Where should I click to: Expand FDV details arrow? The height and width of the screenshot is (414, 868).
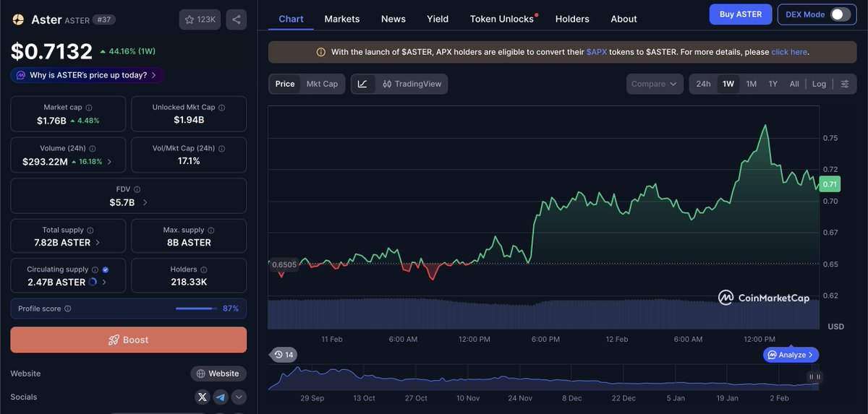[145, 202]
